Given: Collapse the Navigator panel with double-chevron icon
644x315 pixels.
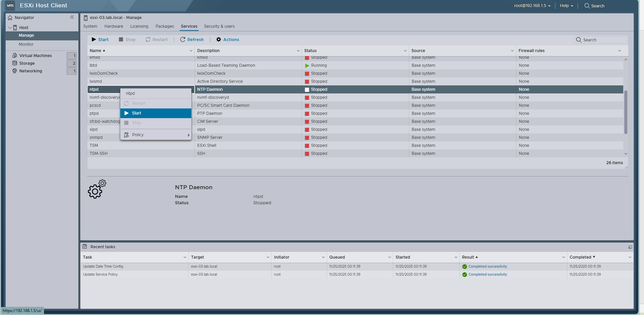Looking at the screenshot, I should (72, 17).
